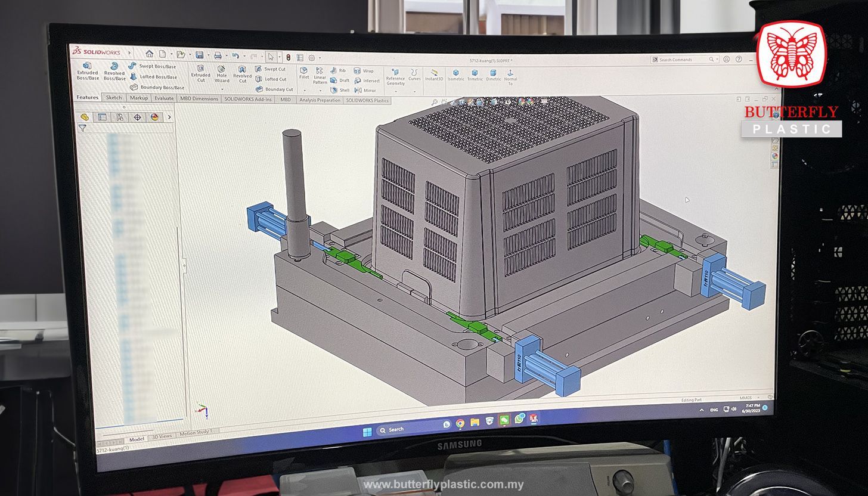
Task: Activate the Extruded Cut tool
Action: [x=200, y=73]
